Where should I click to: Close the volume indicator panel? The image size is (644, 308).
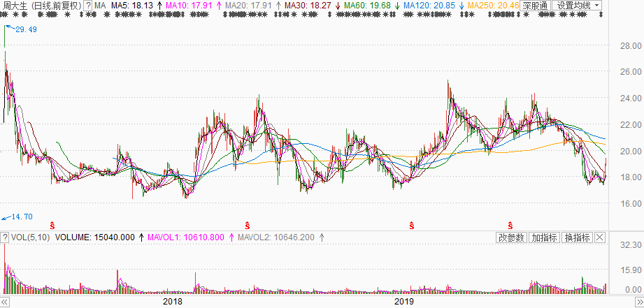coord(601,237)
